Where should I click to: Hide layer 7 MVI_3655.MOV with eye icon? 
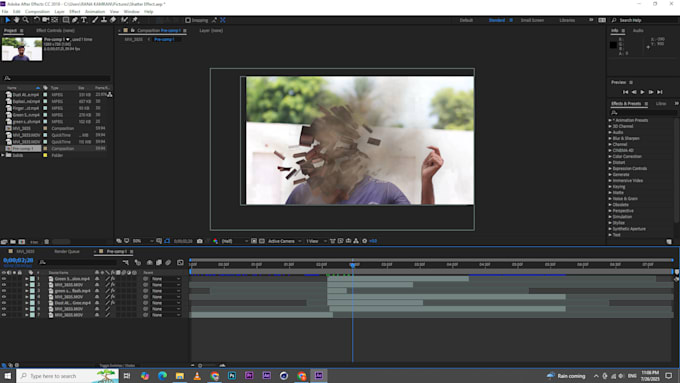[x=4, y=315]
